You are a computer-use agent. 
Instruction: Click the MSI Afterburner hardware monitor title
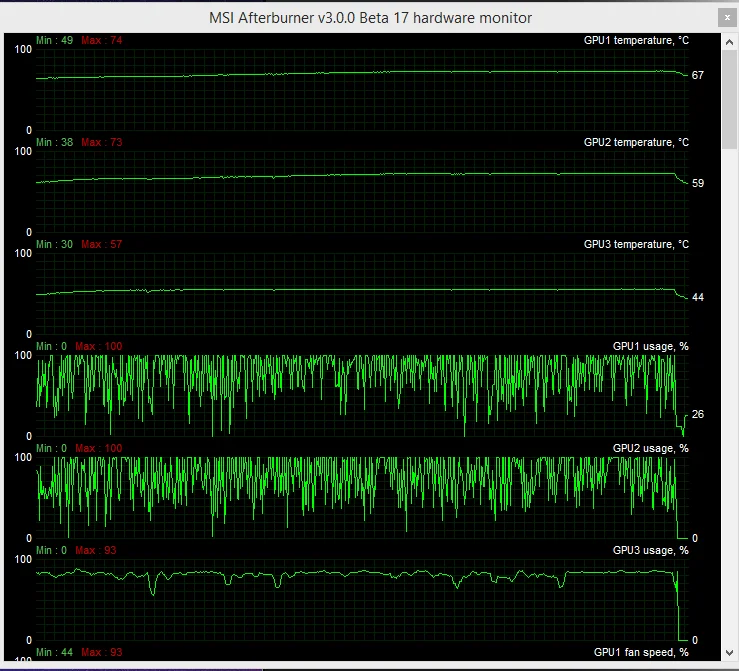[370, 18]
